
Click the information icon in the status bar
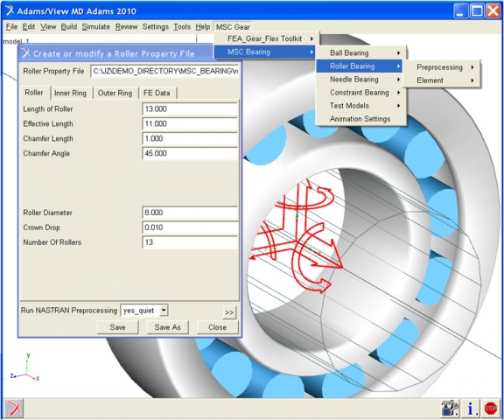pyautogui.click(x=471, y=409)
